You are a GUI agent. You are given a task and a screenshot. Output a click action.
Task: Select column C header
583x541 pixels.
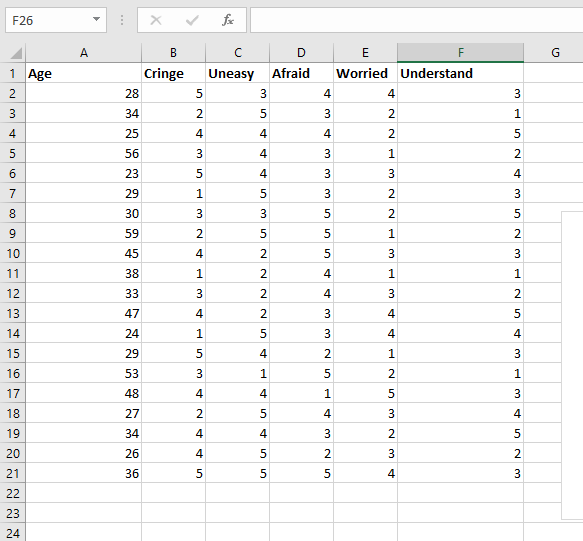click(238, 53)
